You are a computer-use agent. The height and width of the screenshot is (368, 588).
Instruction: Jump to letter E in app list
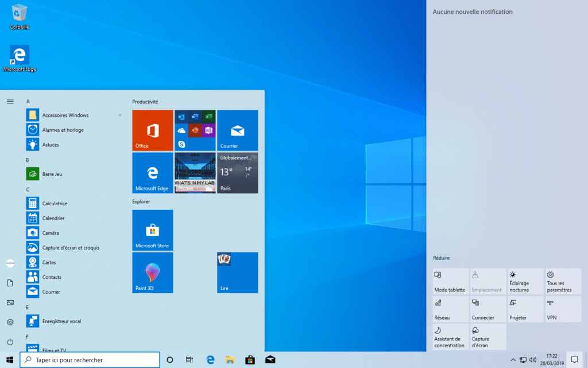pos(28,308)
